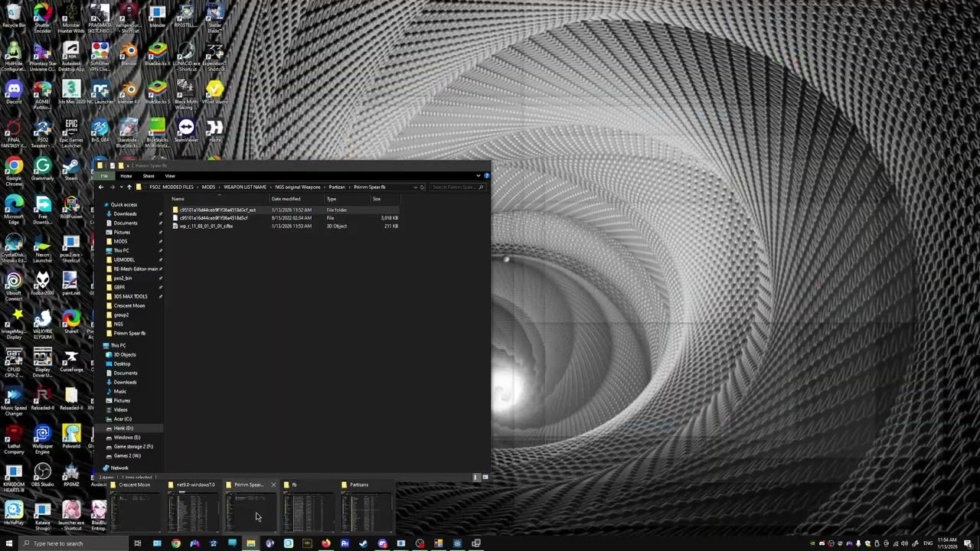Viewport: 980px width, 551px height.
Task: Select the c95101...d3cf_ext folder row
Action: 285,210
